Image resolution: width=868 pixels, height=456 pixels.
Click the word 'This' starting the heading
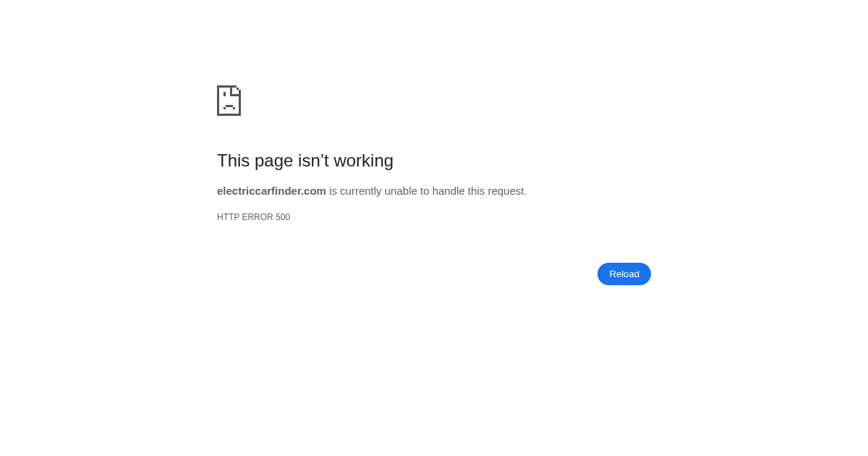tap(233, 161)
